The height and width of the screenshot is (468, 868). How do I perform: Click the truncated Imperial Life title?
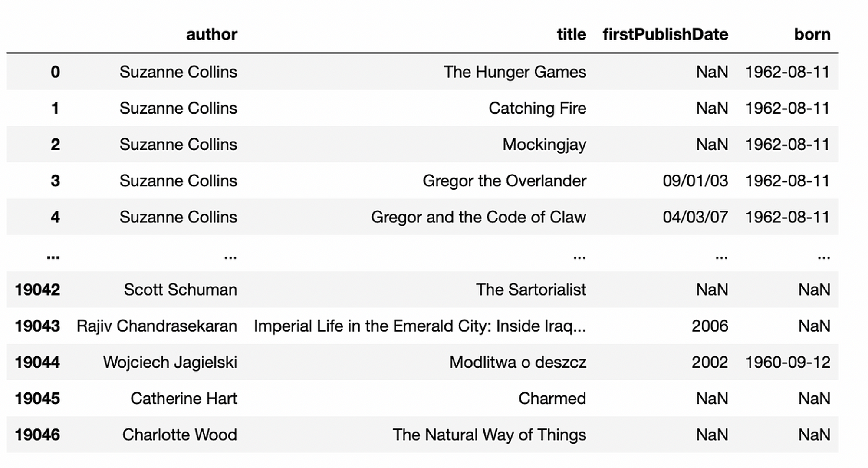click(x=420, y=326)
